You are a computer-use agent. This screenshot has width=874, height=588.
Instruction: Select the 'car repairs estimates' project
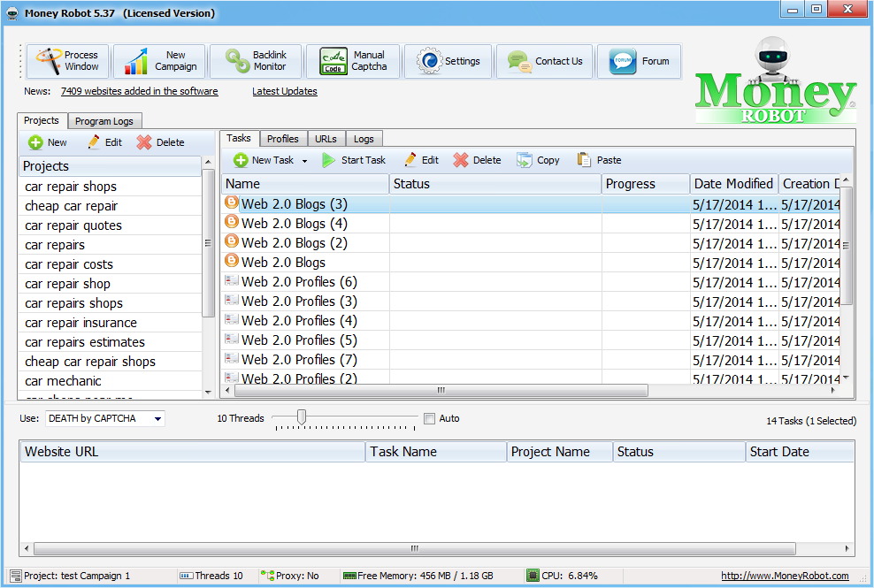click(110, 342)
